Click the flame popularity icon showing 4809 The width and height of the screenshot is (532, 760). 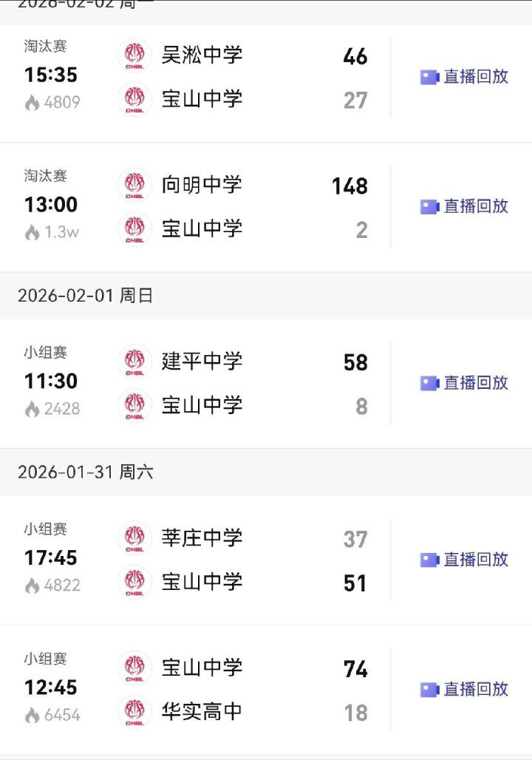(x=32, y=103)
